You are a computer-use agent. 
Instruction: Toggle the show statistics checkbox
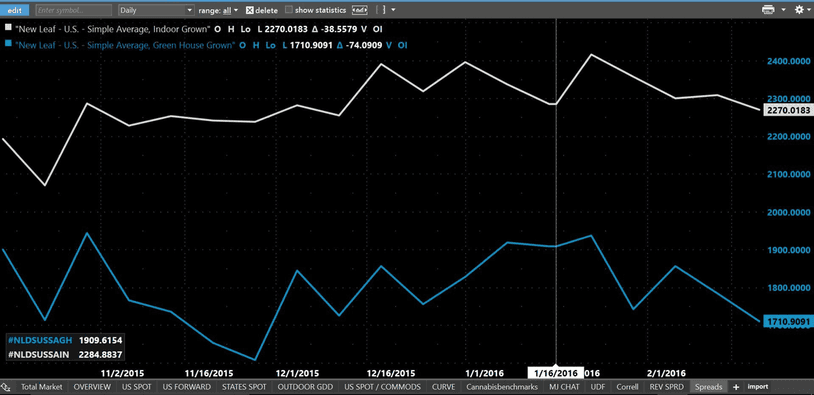click(x=289, y=10)
